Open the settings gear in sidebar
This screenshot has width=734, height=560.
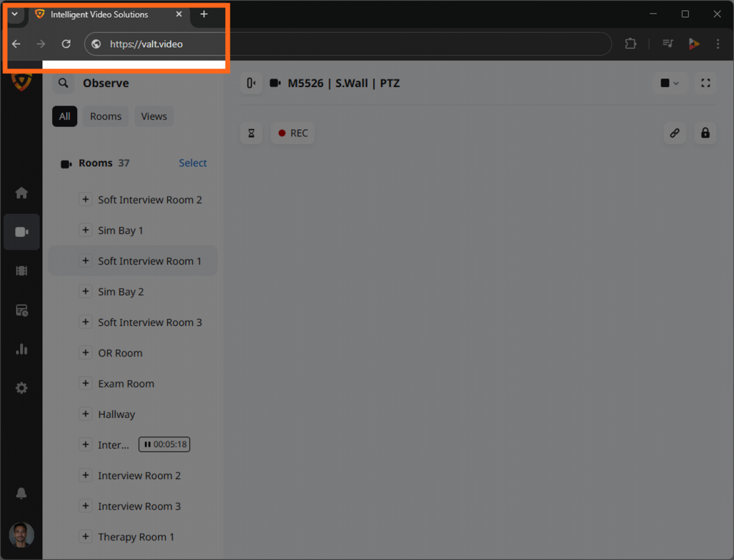[x=22, y=388]
